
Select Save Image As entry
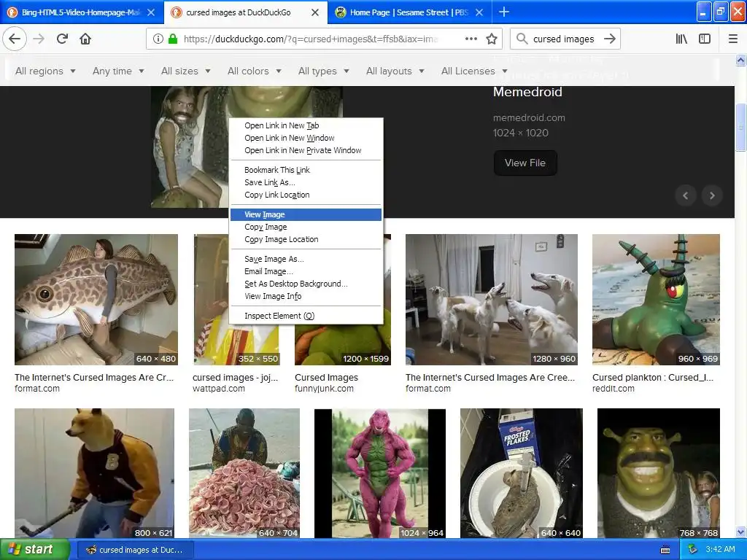306,259
